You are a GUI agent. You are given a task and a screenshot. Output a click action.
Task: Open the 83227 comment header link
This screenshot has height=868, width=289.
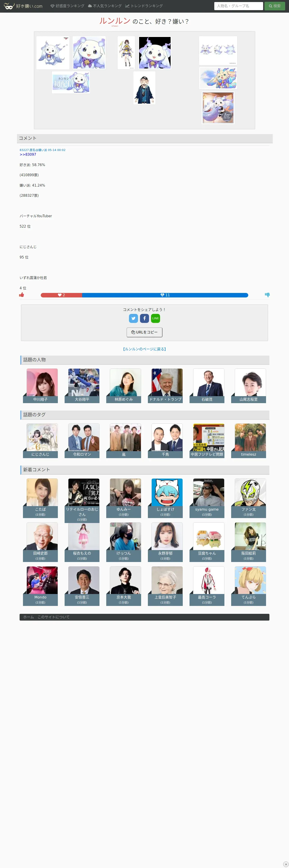pos(42,150)
